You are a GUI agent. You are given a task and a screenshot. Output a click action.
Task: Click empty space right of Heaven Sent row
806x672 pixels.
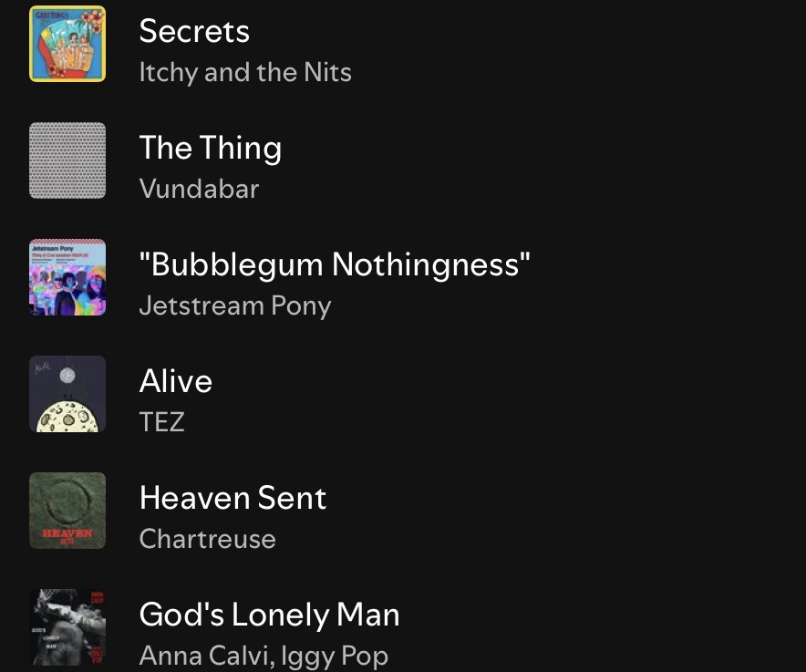593,511
